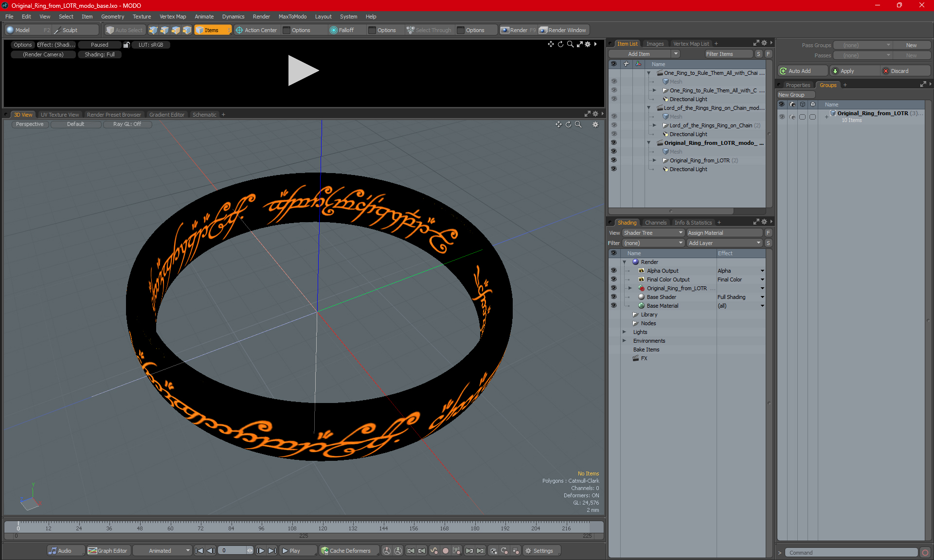
Task: Toggle the preview render lock icon
Action: tap(126, 45)
